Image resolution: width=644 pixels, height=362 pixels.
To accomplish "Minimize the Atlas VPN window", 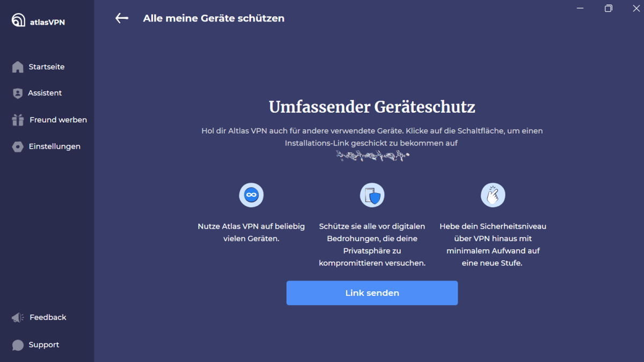I will 580,8.
